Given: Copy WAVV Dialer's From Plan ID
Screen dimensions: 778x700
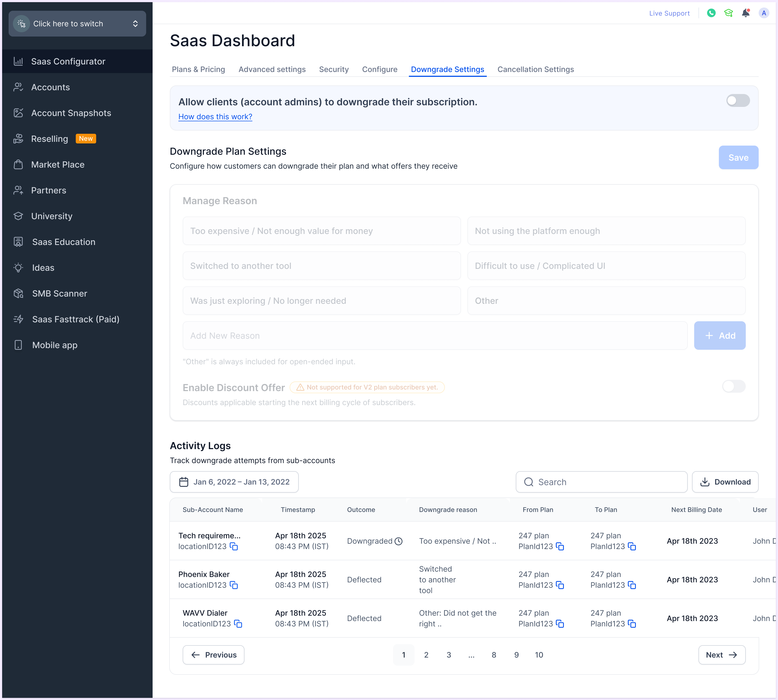Looking at the screenshot, I should 560,624.
